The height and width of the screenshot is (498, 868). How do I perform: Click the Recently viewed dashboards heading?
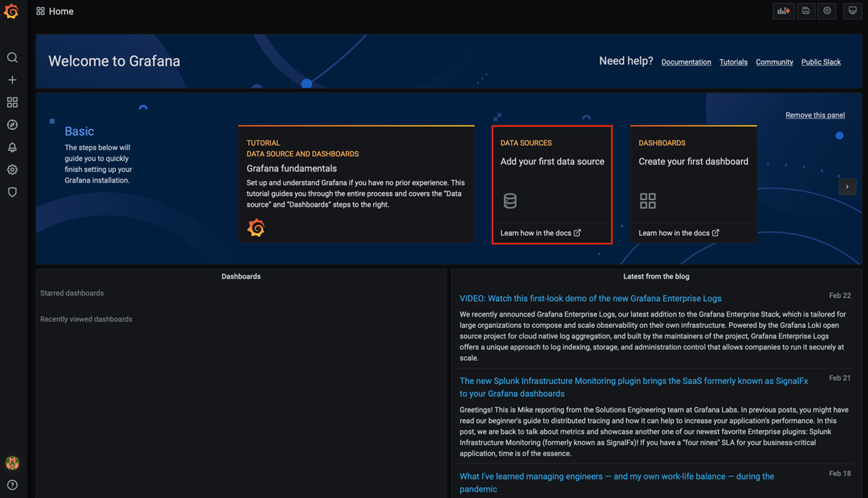[x=86, y=319]
